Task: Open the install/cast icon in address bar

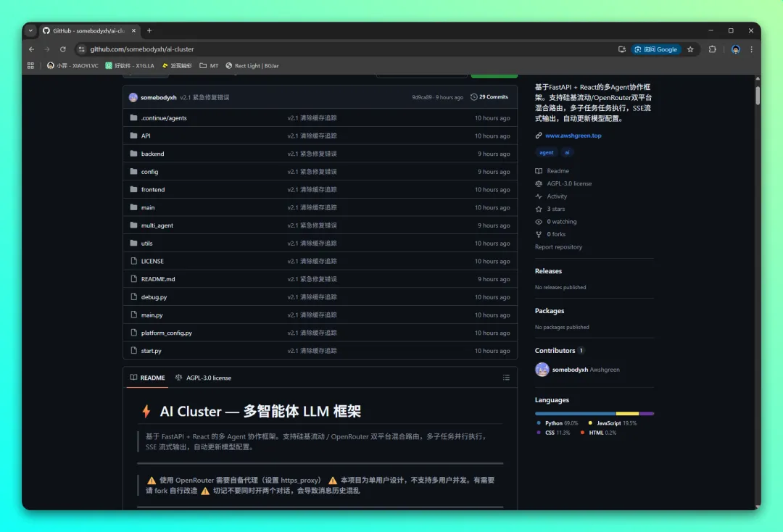Action: click(621, 49)
